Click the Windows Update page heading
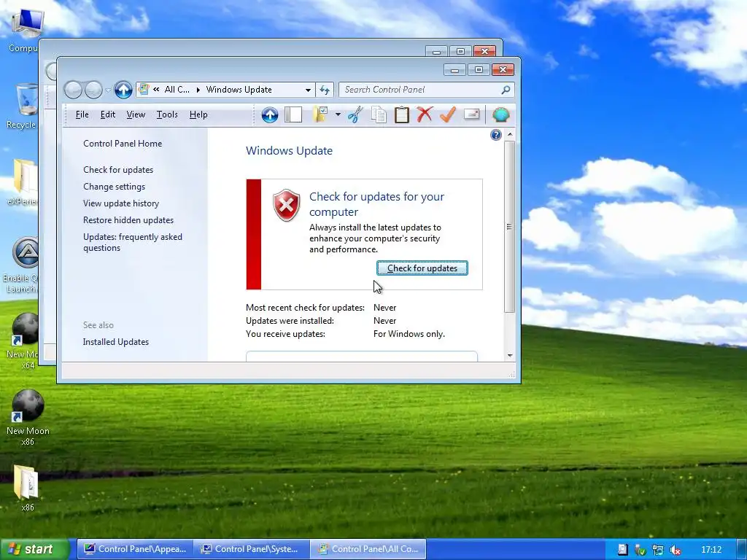Screen dimensions: 747x560 [x=289, y=150]
